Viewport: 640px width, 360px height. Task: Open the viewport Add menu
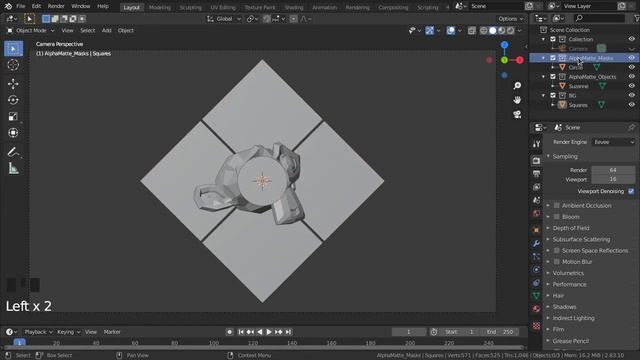point(107,31)
